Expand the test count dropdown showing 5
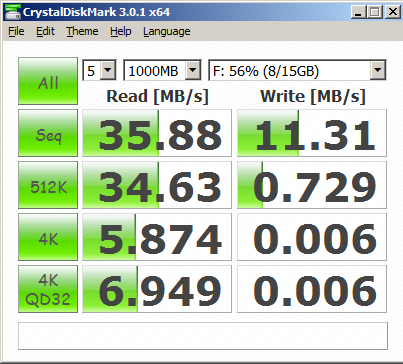 tap(99, 70)
